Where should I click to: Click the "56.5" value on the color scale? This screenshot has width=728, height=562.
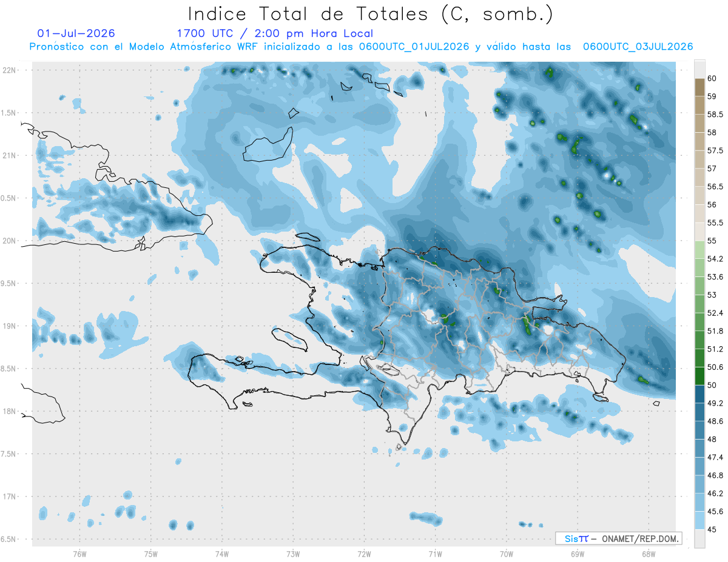[x=715, y=187]
